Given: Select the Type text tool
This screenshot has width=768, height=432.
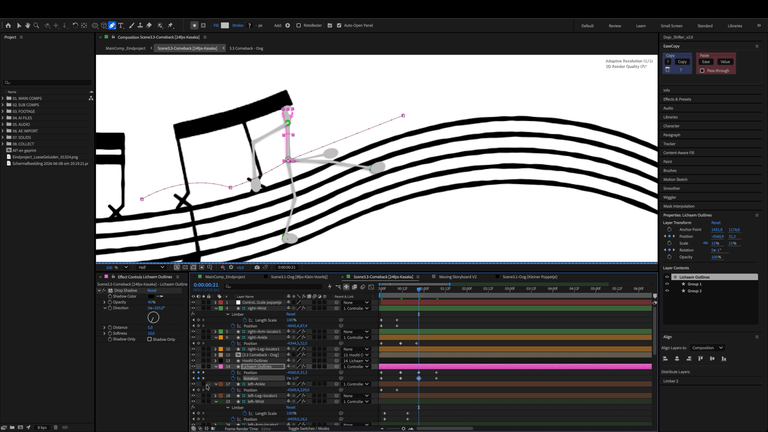Looking at the screenshot, I should [x=120, y=25].
